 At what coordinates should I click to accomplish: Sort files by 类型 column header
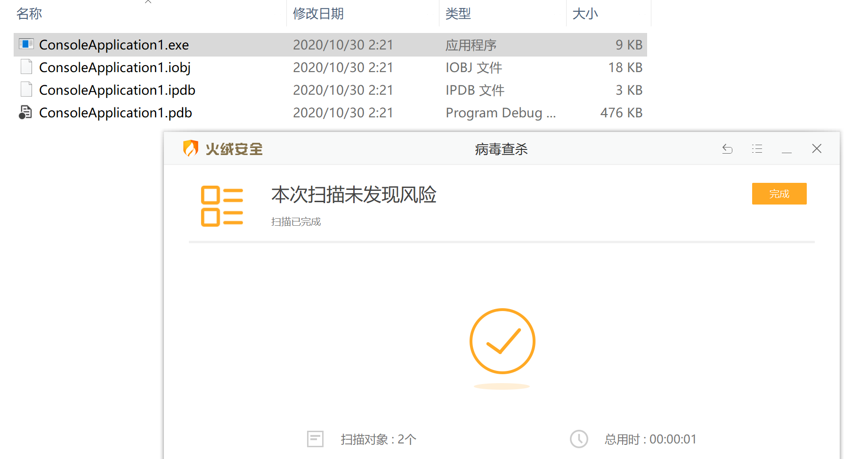point(458,14)
